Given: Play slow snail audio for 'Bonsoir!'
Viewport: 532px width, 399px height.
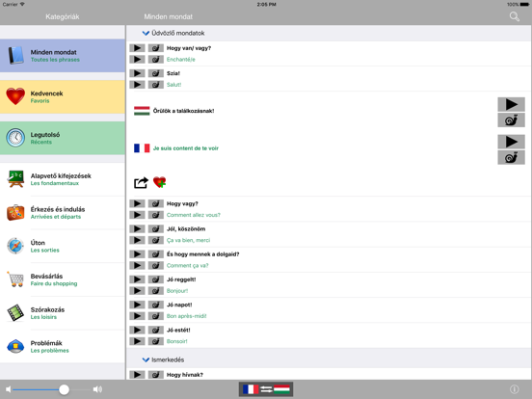Looking at the screenshot, I should pos(156,341).
